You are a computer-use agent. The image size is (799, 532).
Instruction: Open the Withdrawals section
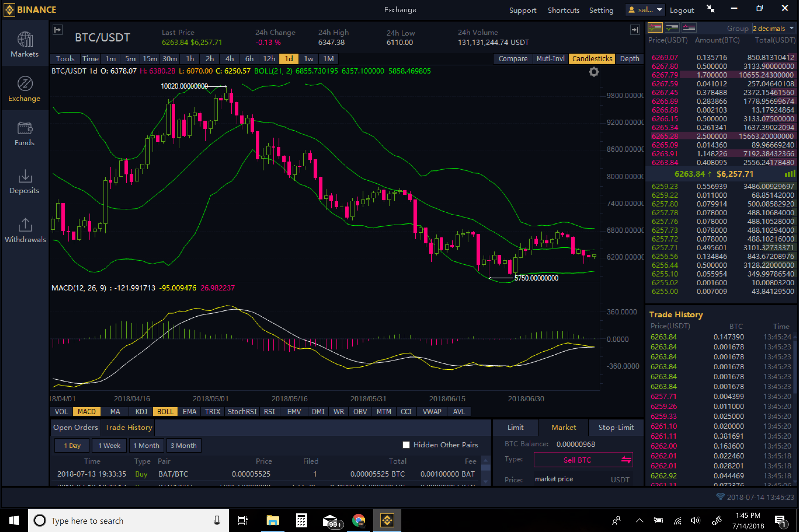coord(25,230)
